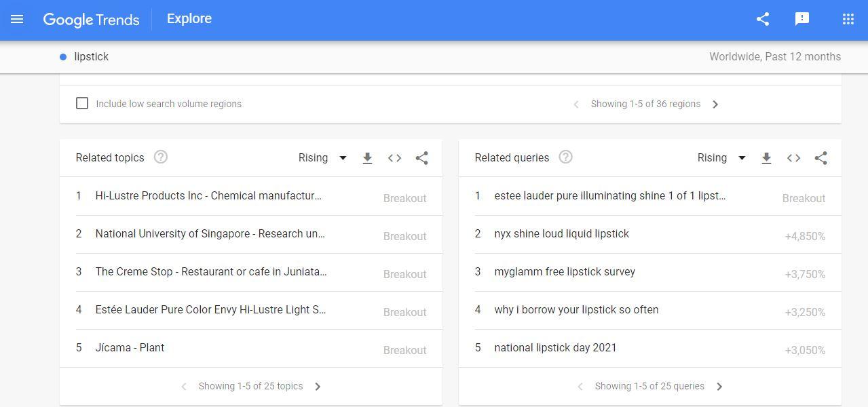
Task: Click the +4,850% value
Action: click(805, 237)
